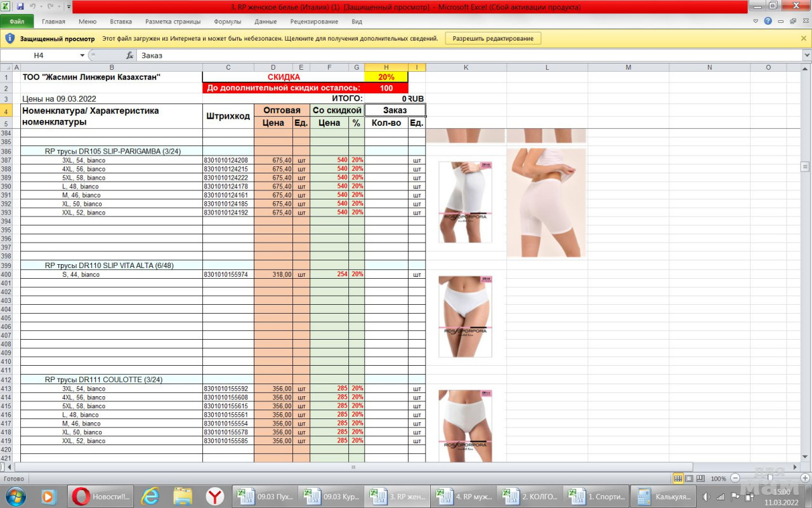Close the Protected View message bar

tap(804, 38)
